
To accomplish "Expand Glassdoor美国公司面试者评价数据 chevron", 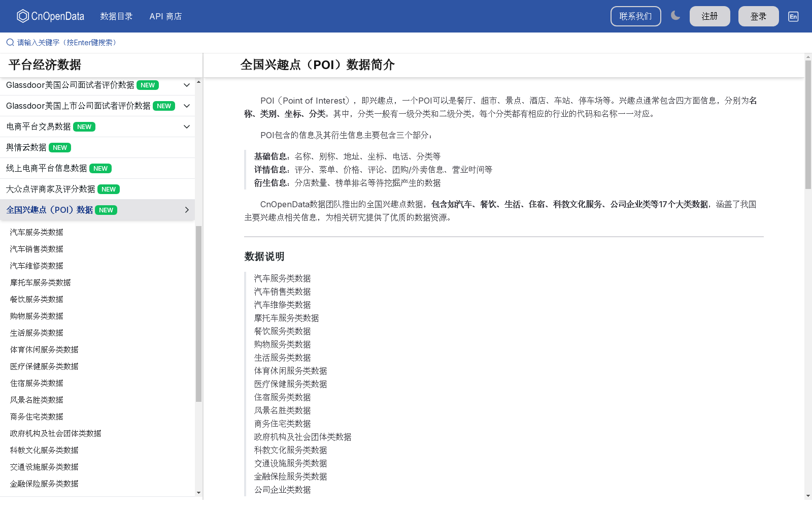I will 187,85.
